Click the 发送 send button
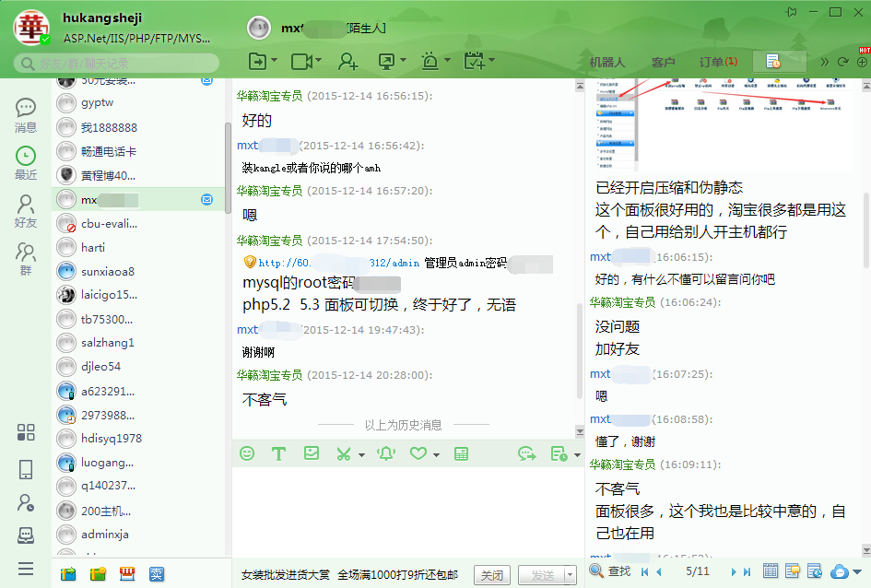 tap(542, 575)
